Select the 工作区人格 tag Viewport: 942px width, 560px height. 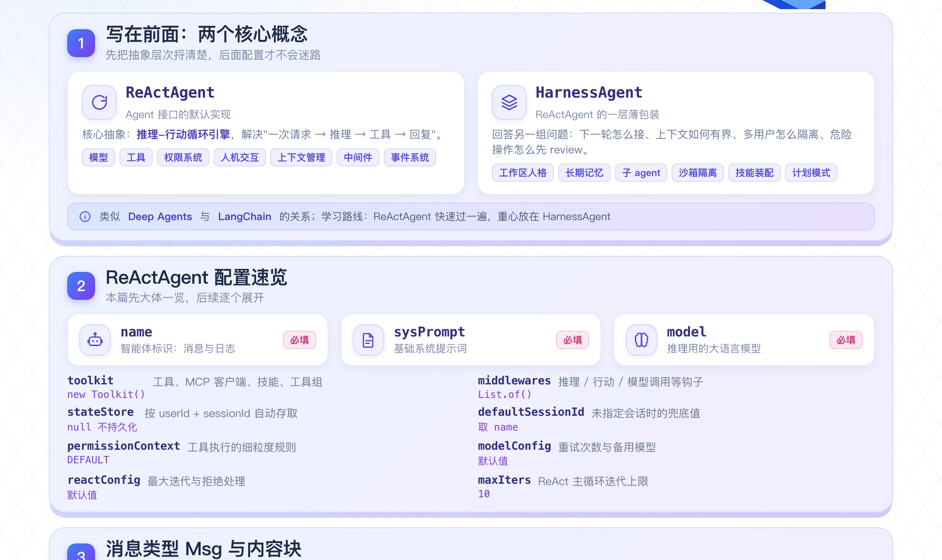(523, 173)
